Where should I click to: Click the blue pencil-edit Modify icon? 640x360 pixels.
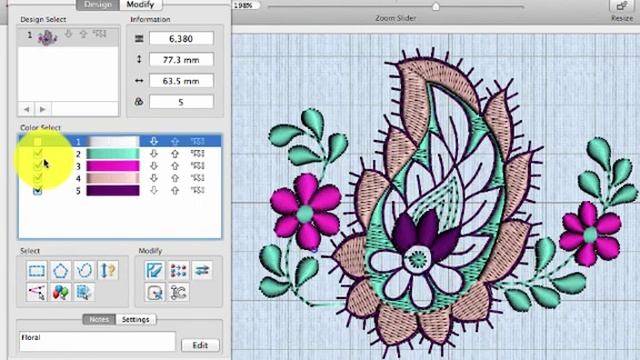(x=155, y=271)
